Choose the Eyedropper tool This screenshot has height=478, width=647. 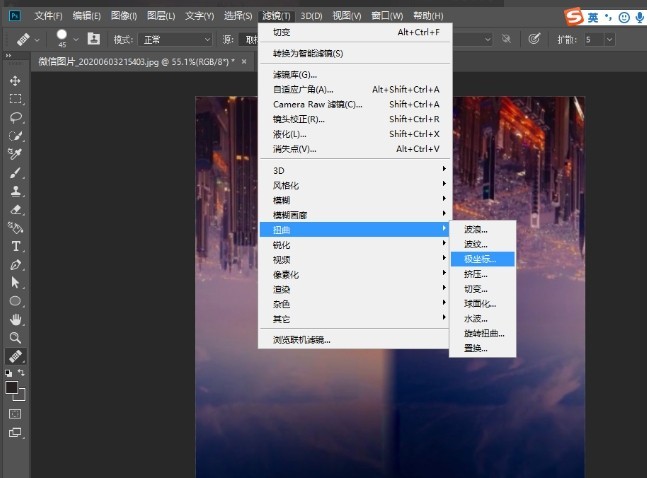(15, 154)
